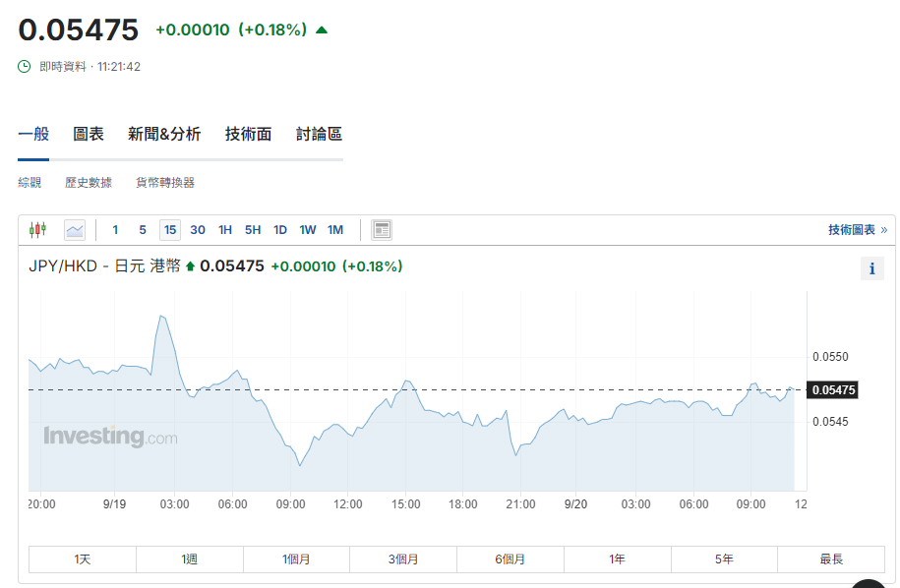
Task: Open the 歷史數據 link
Action: click(x=89, y=183)
